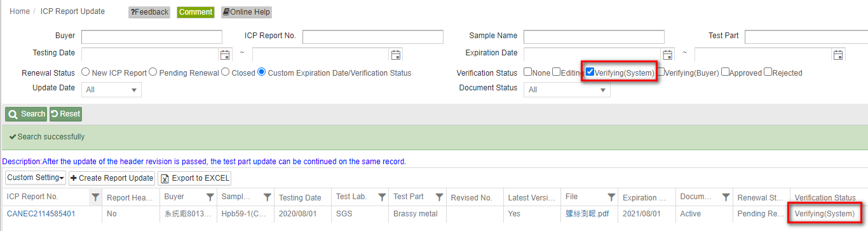This screenshot has width=868, height=231.
Task: Sort by Latest Version column header
Action: tap(531, 198)
